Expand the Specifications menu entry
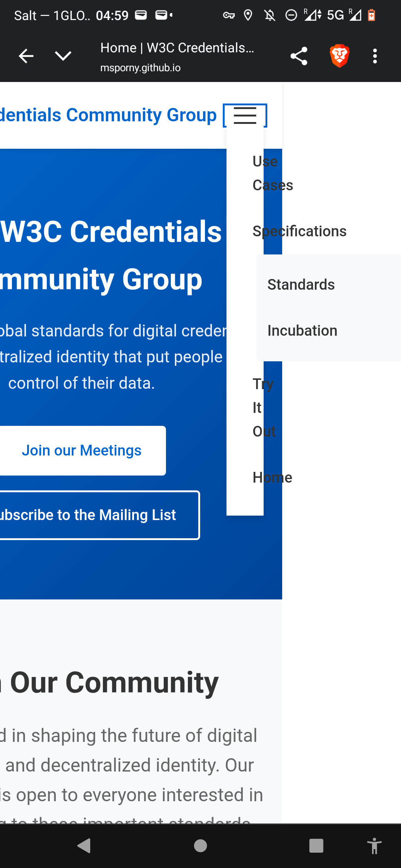 [x=299, y=231]
